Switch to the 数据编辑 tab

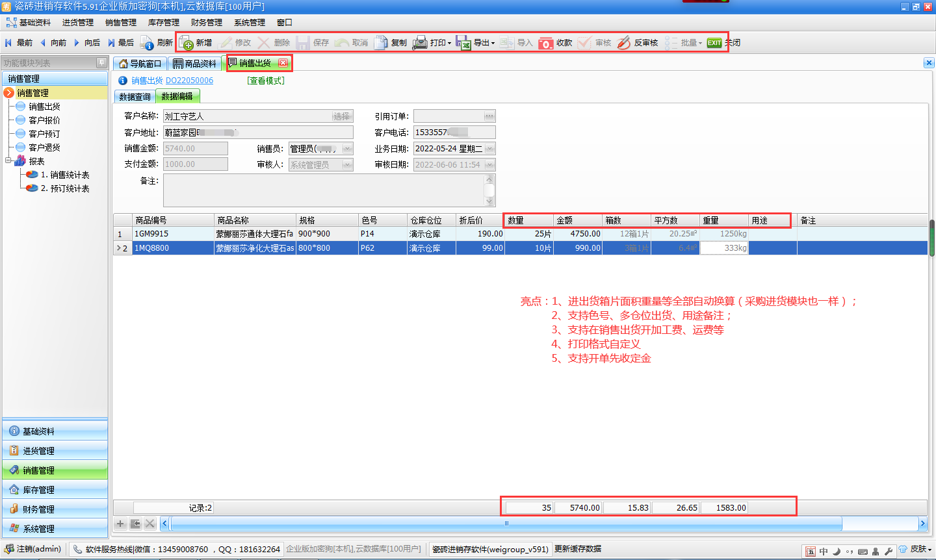pos(177,97)
